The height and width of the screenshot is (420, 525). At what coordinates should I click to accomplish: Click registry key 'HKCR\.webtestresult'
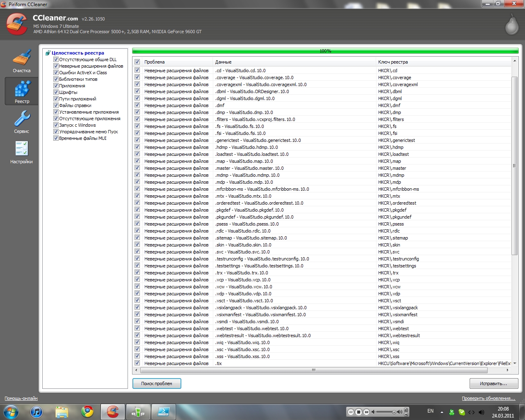(x=399, y=336)
